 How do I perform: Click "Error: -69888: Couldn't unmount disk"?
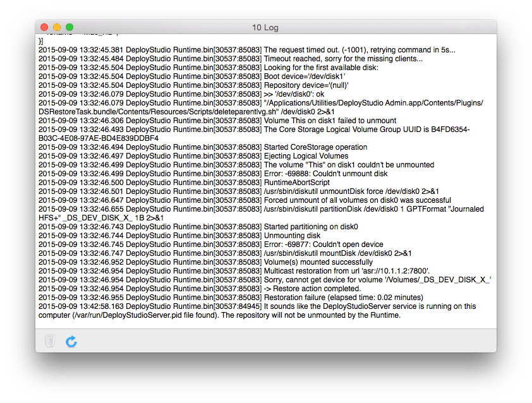point(326,173)
